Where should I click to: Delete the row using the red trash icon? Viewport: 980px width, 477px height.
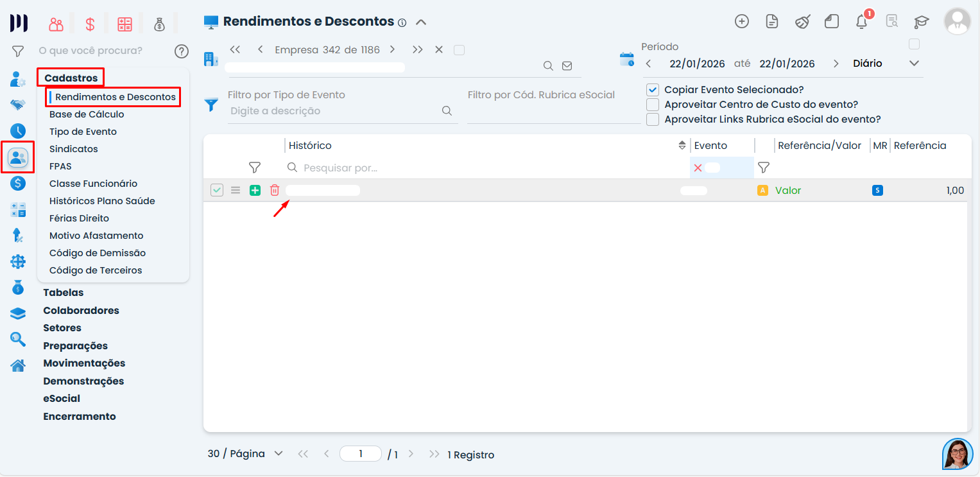tap(275, 190)
